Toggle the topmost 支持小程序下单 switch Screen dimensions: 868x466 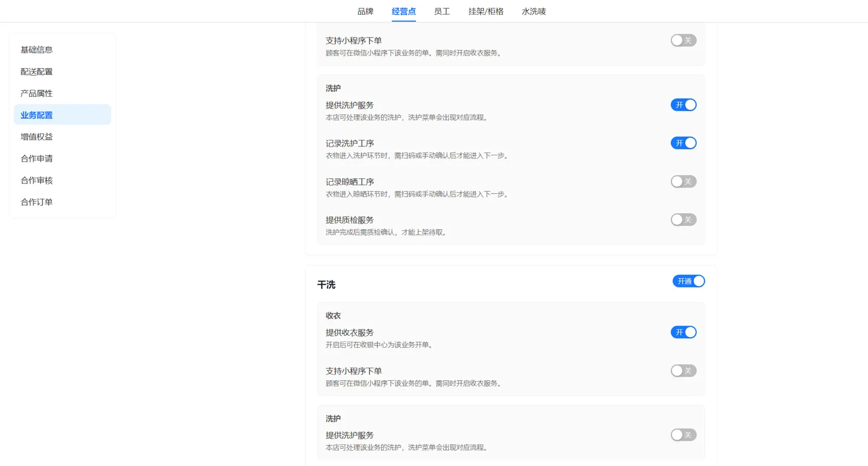[683, 40]
